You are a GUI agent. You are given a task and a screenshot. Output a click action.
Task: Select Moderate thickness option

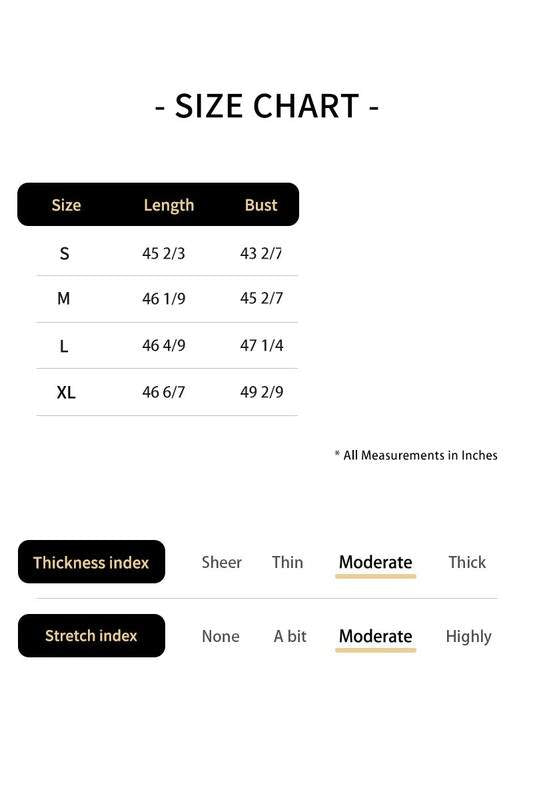click(x=375, y=562)
